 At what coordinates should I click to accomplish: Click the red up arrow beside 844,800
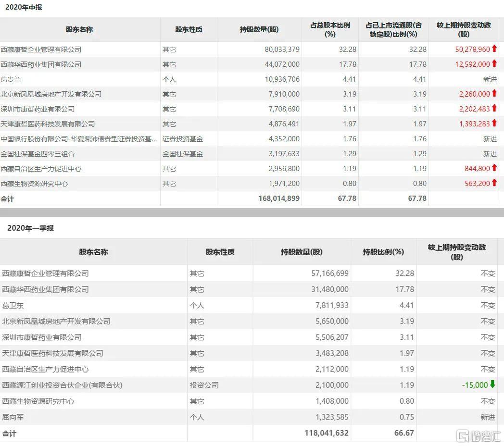(x=494, y=168)
